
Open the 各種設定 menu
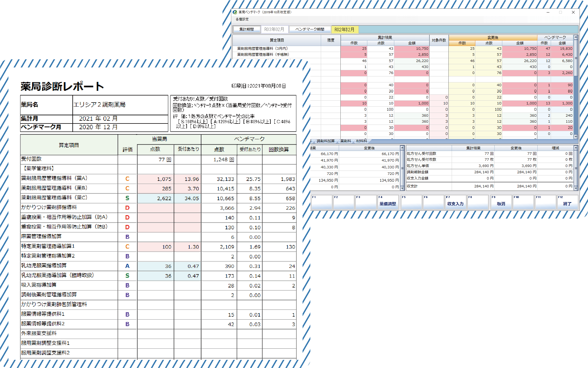click(242, 19)
